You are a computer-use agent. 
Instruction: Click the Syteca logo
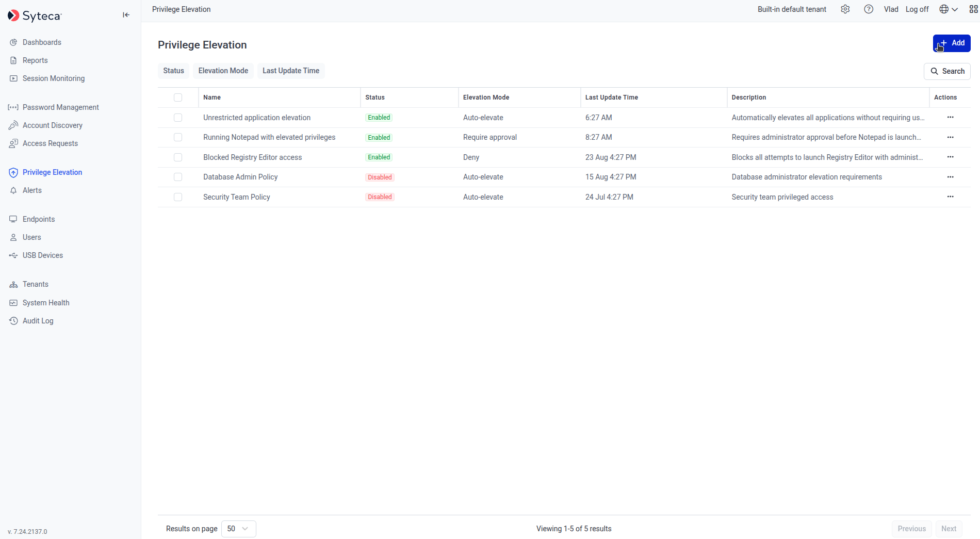[x=35, y=16]
